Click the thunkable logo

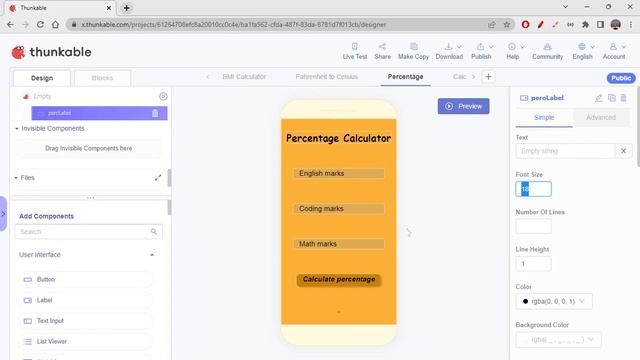(x=51, y=52)
